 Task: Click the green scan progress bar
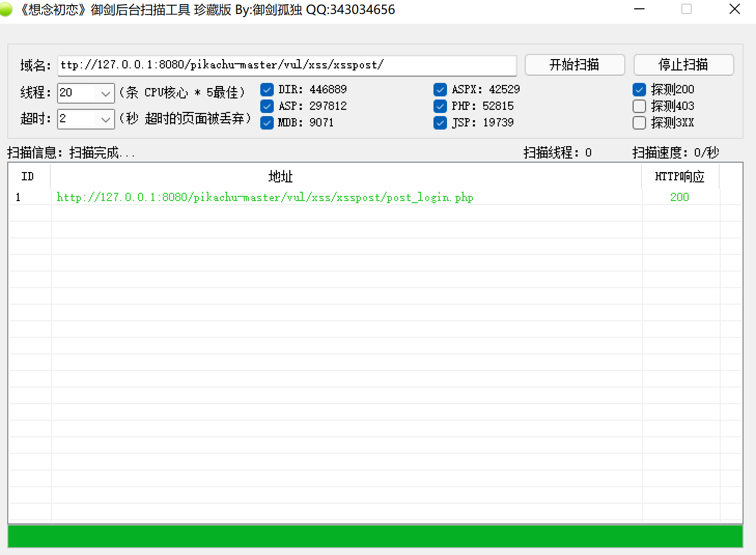click(375, 536)
